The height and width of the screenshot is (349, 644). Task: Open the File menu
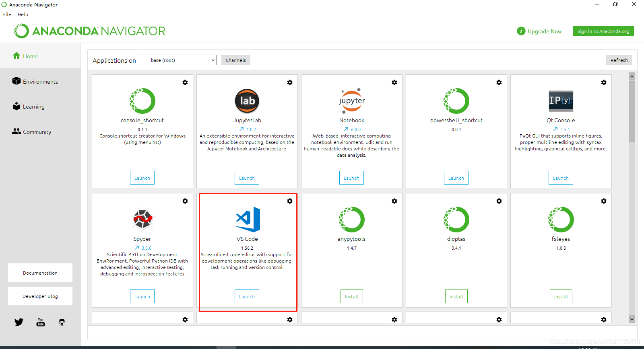pos(7,14)
